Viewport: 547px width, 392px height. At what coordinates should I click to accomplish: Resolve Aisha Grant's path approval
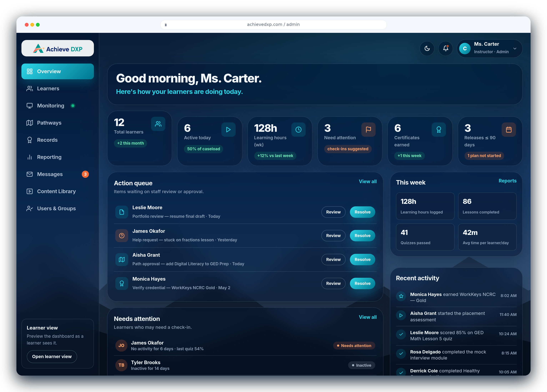point(362,260)
